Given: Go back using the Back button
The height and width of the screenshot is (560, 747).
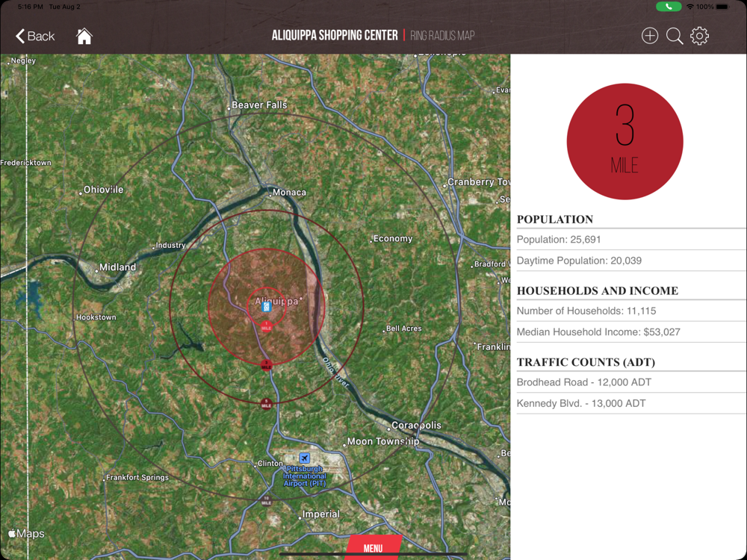Looking at the screenshot, I should [x=35, y=36].
